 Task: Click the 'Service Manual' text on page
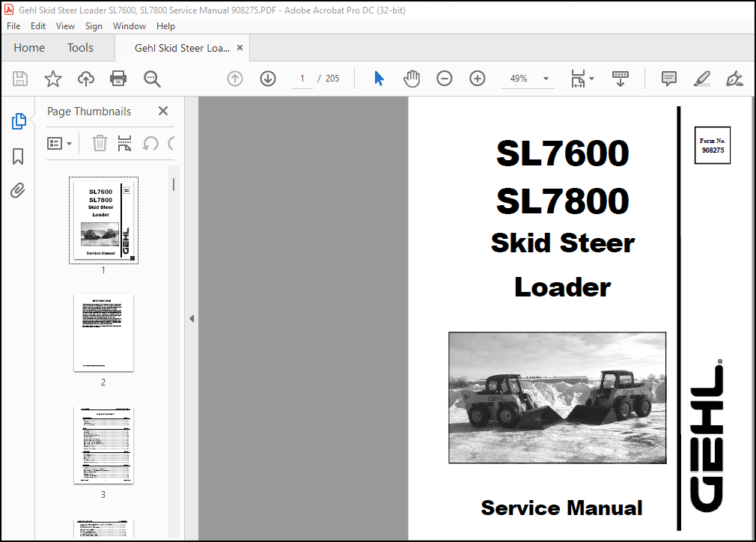coord(561,508)
